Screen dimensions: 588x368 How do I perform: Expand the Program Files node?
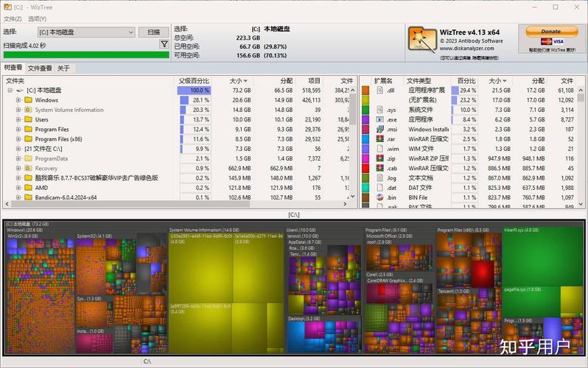coord(18,130)
